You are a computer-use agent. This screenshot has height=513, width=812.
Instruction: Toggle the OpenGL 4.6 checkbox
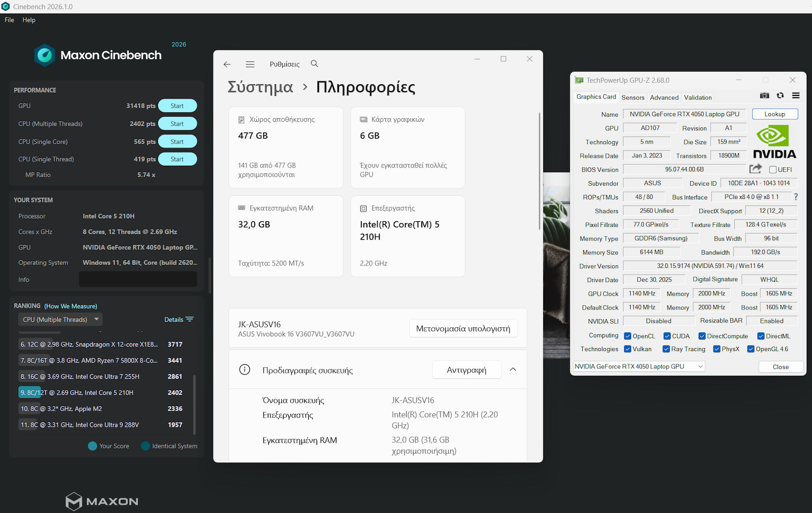point(751,349)
